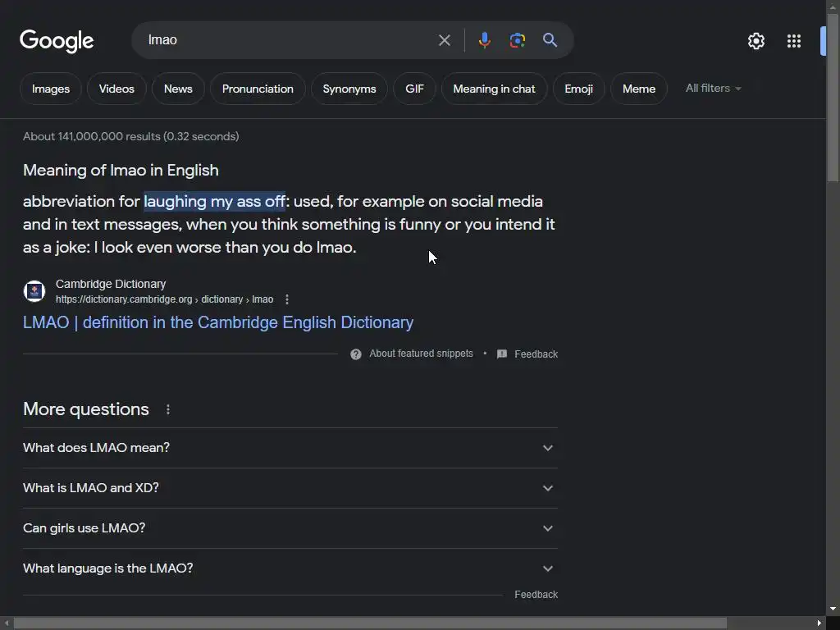840x630 pixels.
Task: Click the Google logo
Action: pos(57,41)
